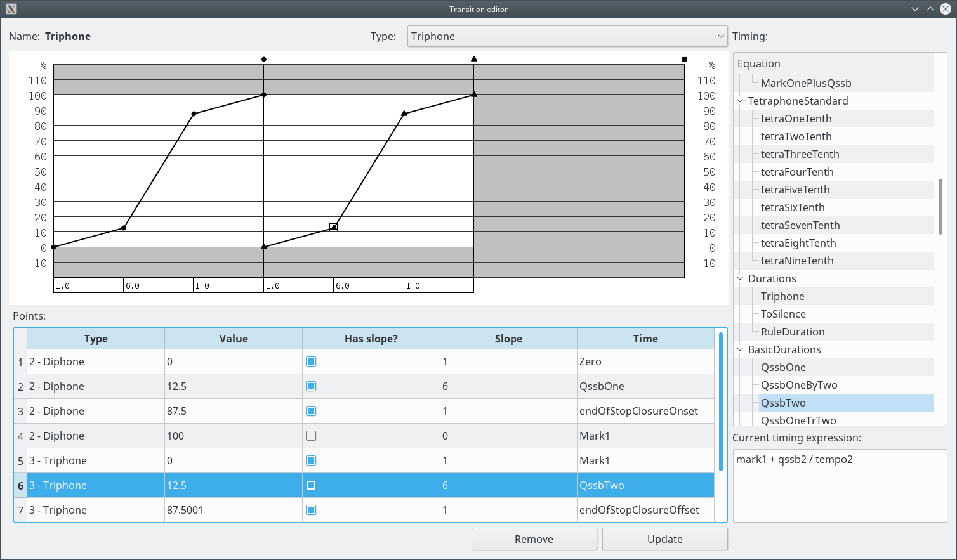Click the current timing expression text box
The height and width of the screenshot is (560, 957).
pyautogui.click(x=840, y=486)
